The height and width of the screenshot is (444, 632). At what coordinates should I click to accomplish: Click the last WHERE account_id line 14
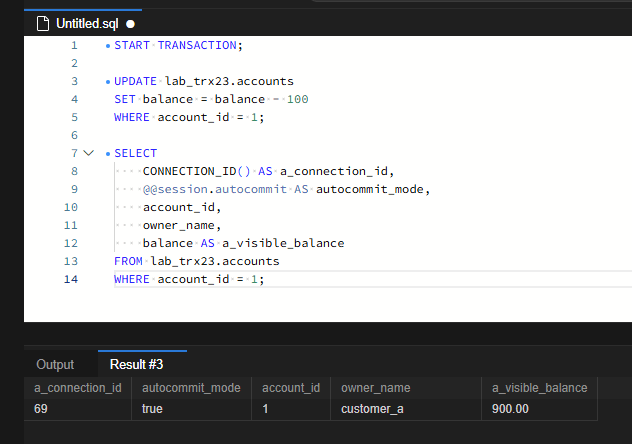coord(189,279)
